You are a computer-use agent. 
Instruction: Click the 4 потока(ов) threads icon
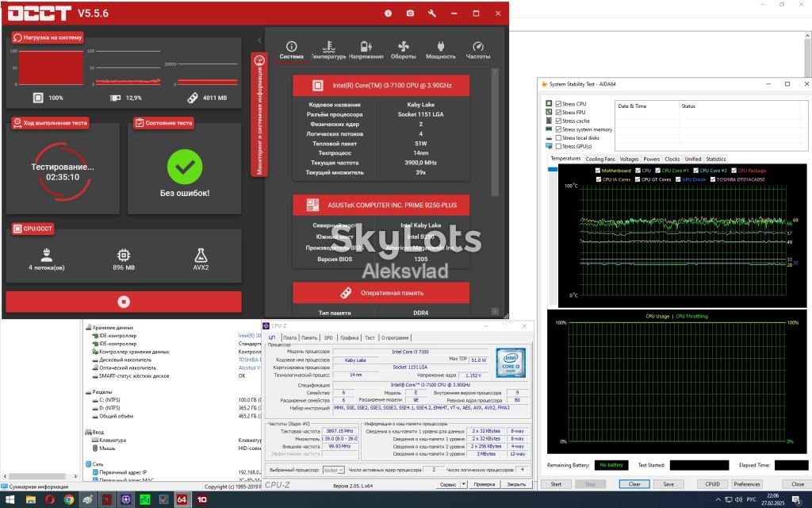[x=47, y=255]
